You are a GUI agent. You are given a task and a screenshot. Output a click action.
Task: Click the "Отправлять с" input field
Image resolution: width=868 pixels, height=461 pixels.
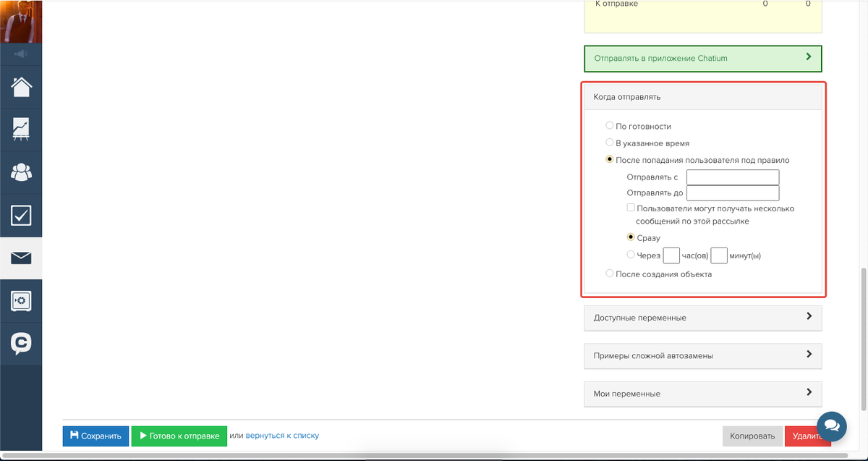[732, 177]
